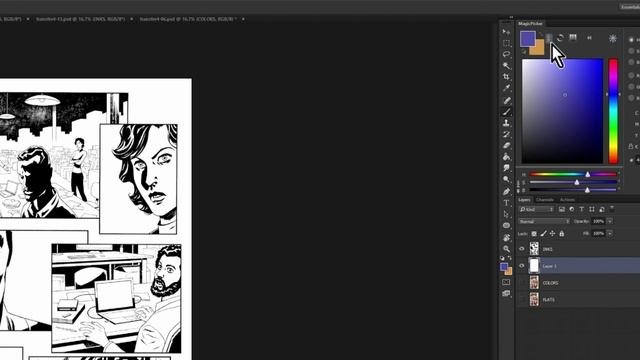Screen dimensions: 640x360
Task: Collapse the panels with the double-arrow above the toolbar
Action: pyautogui.click(x=511, y=17)
